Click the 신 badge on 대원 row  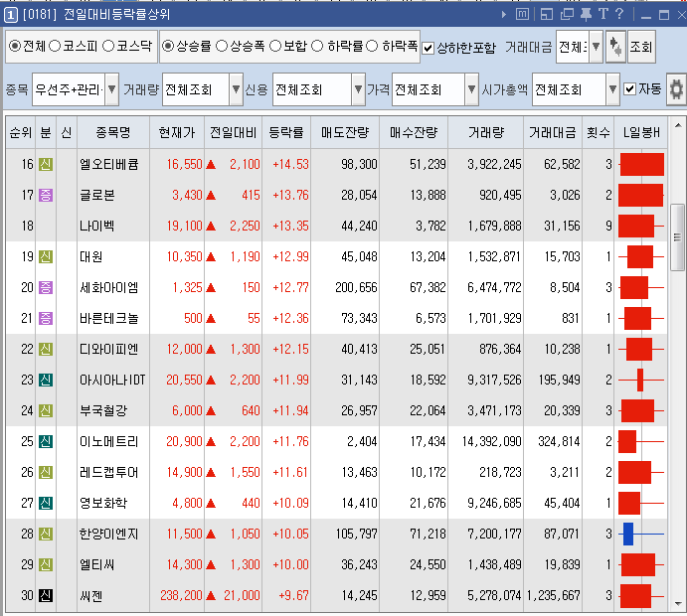point(46,256)
